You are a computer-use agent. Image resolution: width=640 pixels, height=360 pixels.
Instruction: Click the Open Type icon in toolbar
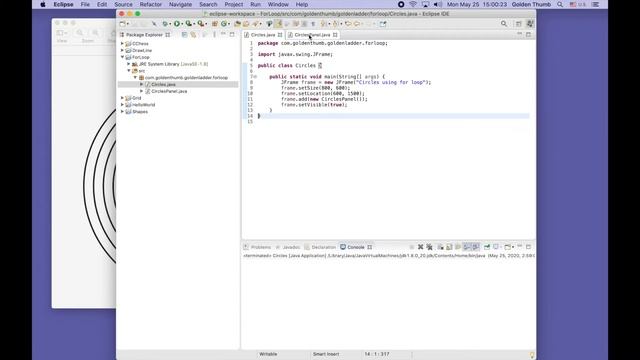click(237, 24)
